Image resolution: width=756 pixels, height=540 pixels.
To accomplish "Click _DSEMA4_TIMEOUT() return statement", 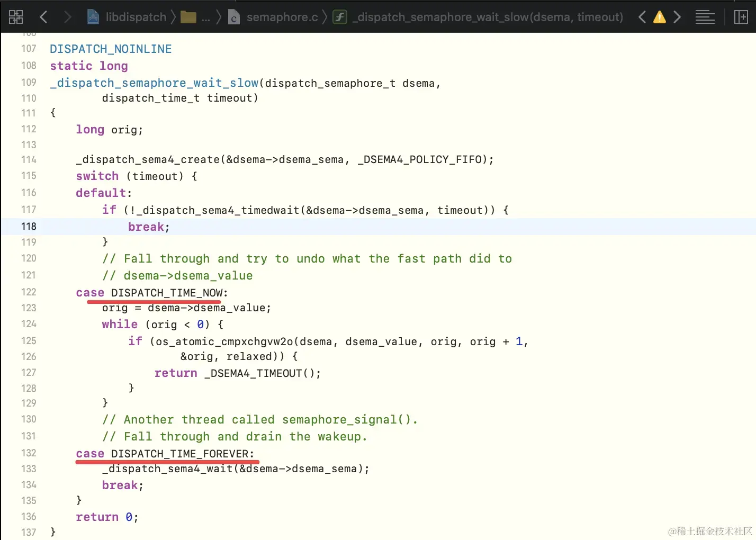I will click(x=238, y=373).
